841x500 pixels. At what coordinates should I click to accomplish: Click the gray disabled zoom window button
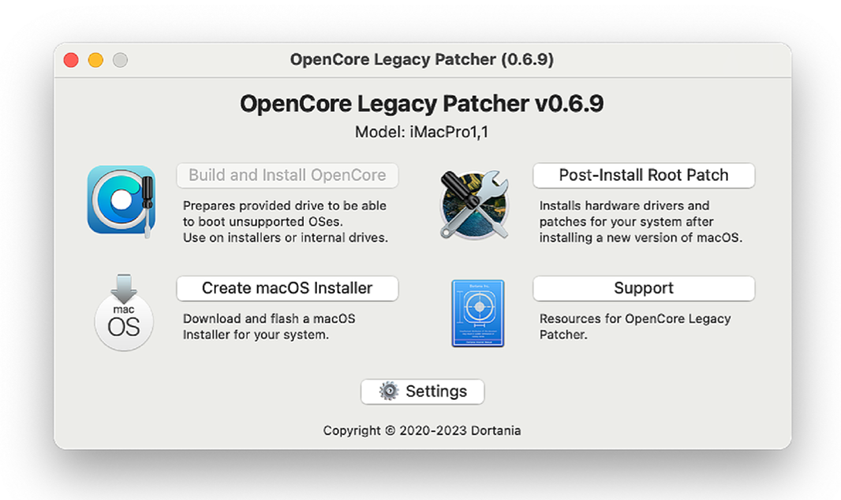[120, 60]
